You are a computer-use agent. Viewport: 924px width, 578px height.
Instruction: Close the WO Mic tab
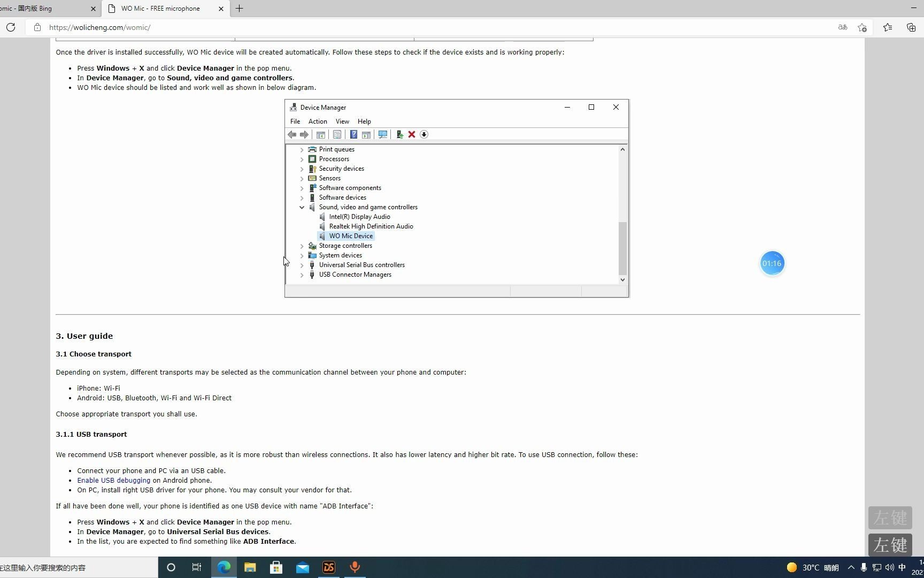tap(221, 9)
